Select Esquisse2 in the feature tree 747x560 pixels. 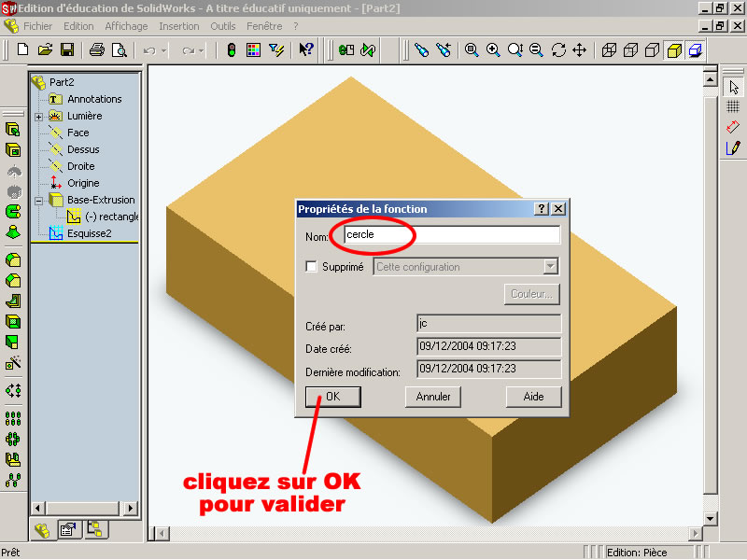pos(89,233)
